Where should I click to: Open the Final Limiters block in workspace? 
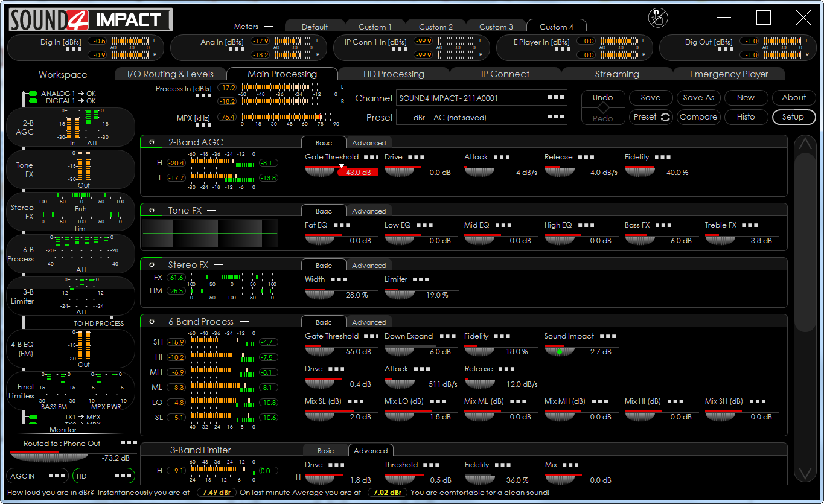(71, 391)
